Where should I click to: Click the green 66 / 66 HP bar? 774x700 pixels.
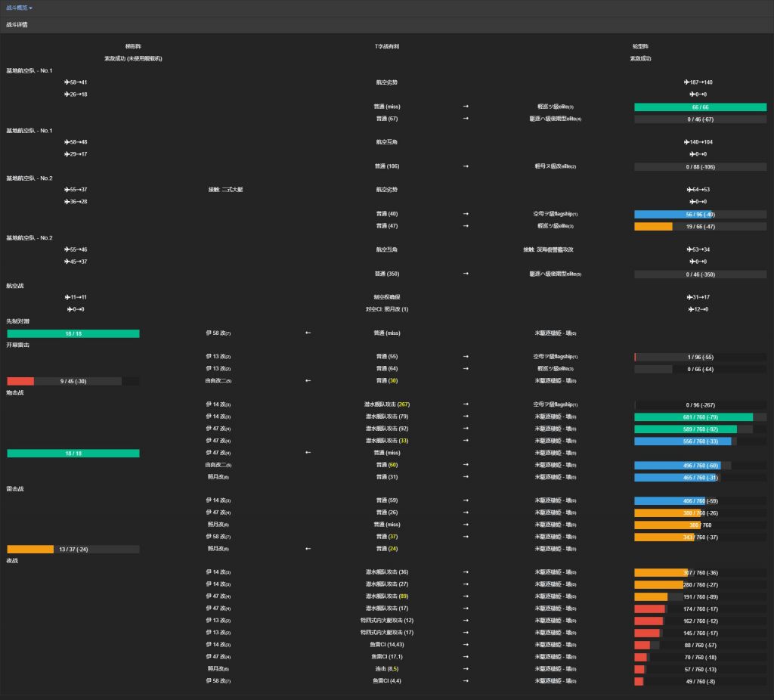click(x=700, y=107)
